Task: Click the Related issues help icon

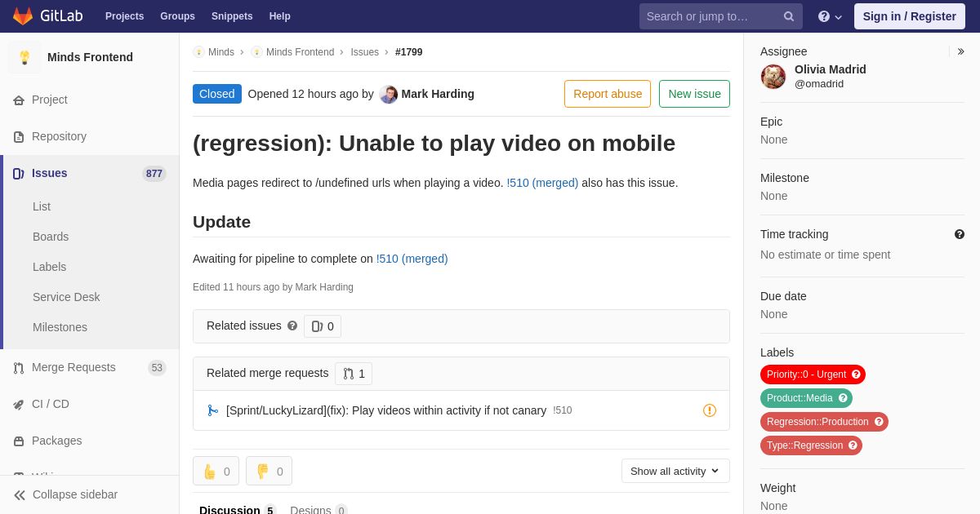Action: 292,326
